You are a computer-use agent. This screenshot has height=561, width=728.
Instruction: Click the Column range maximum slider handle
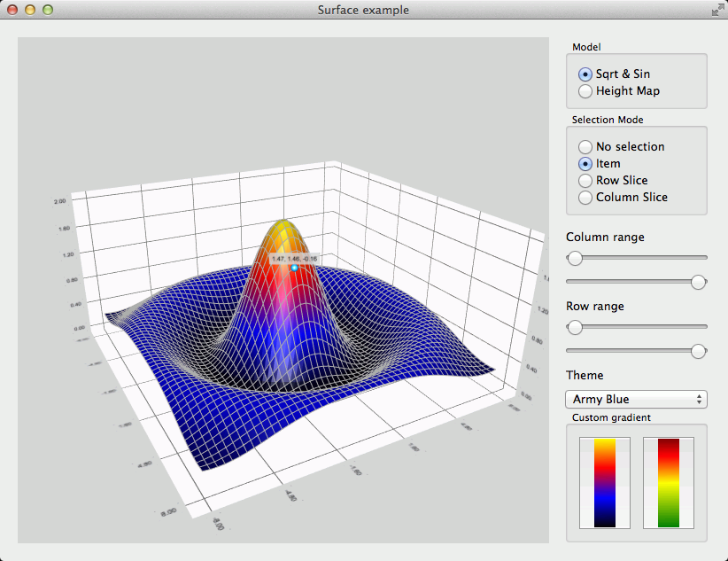point(698,282)
